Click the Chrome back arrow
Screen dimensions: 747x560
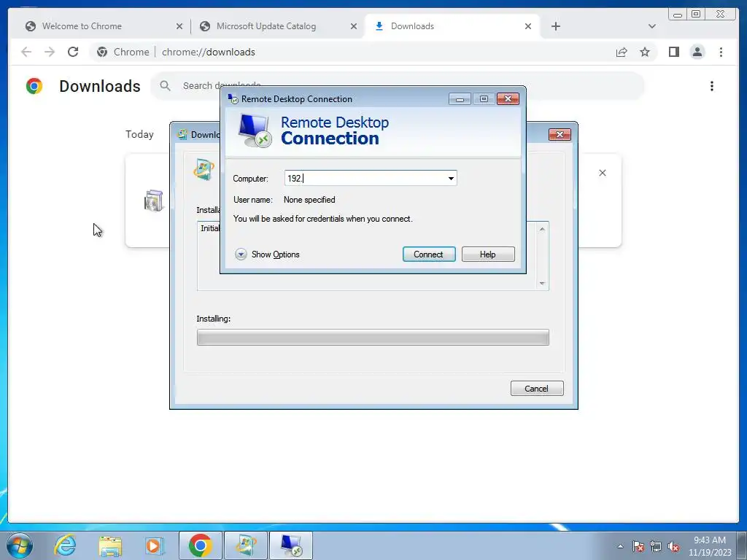26,52
